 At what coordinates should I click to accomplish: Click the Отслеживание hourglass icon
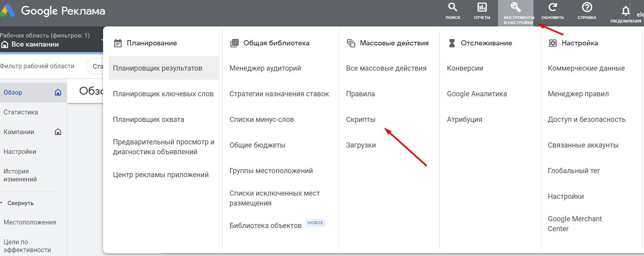(x=452, y=43)
